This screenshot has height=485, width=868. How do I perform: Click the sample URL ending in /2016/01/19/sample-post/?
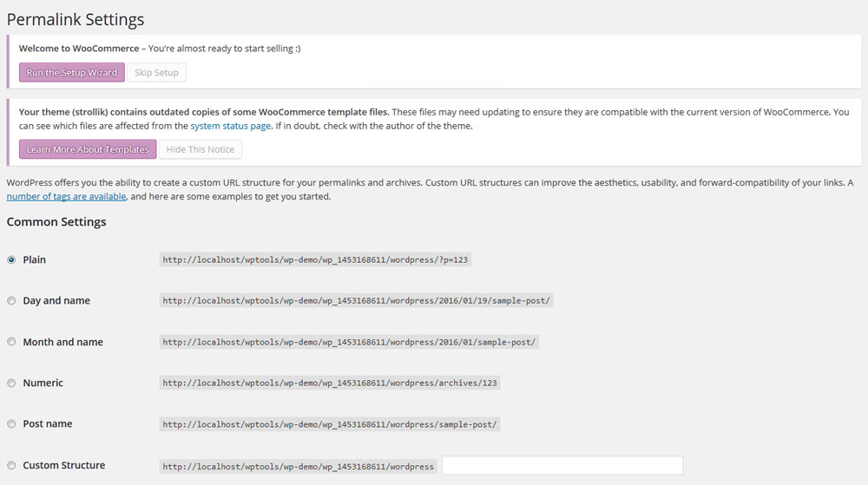(356, 301)
